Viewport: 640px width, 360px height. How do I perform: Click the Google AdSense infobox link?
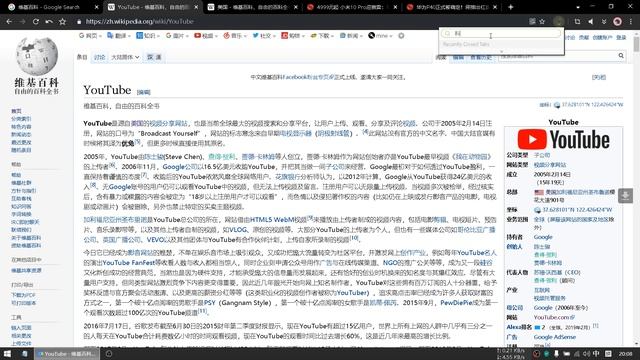click(555, 337)
